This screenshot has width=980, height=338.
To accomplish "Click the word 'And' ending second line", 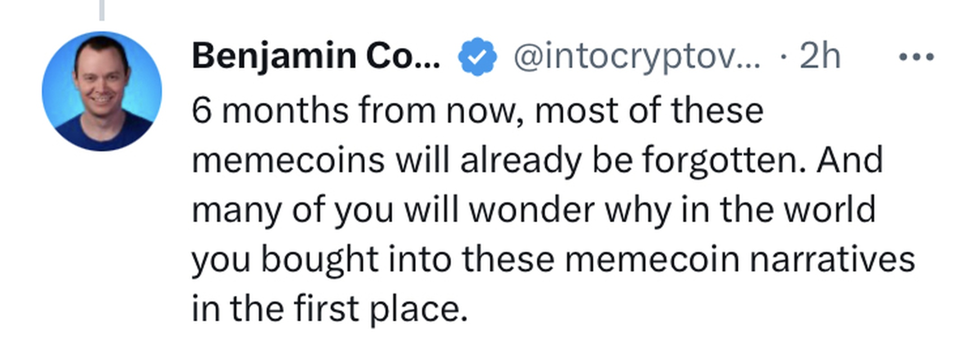I will pos(849,160).
